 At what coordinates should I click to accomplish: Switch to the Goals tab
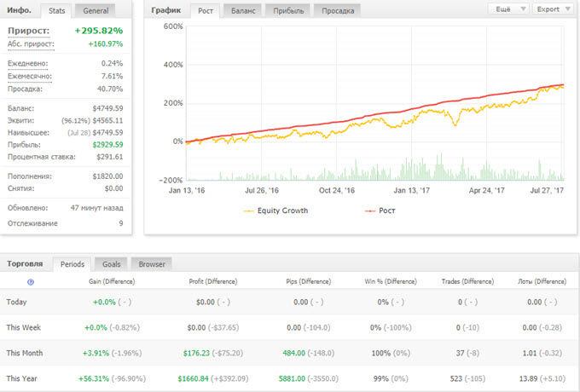click(112, 264)
